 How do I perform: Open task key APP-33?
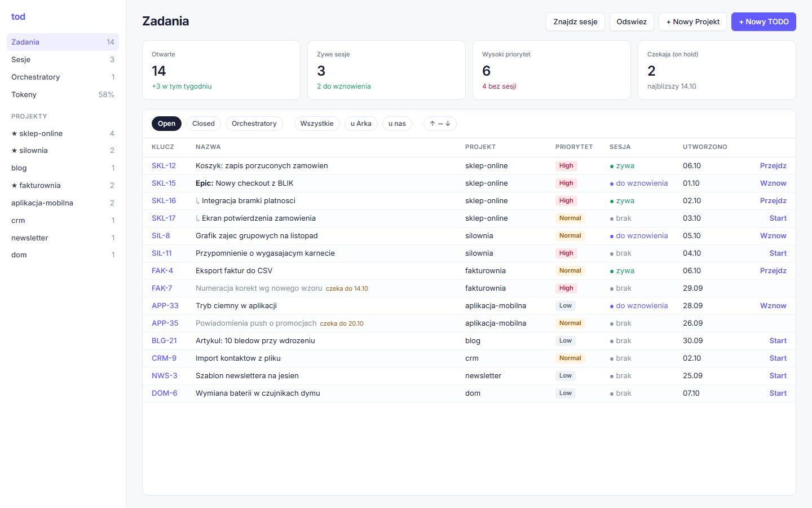(165, 305)
